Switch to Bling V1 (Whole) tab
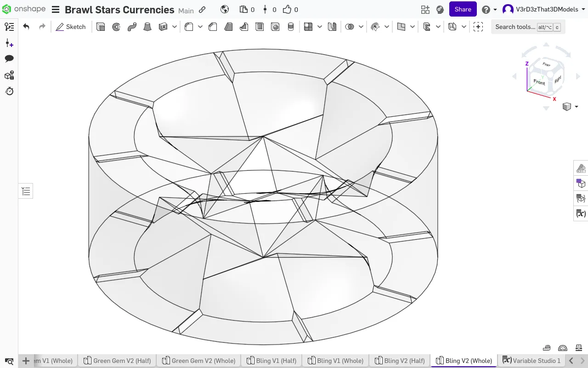588x368 pixels. pos(335,361)
